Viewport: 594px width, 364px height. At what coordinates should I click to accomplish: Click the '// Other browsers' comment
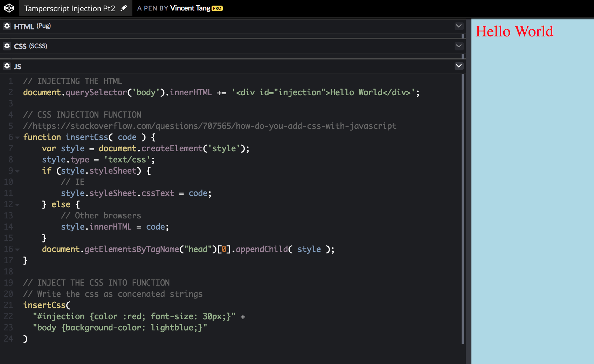[101, 216]
